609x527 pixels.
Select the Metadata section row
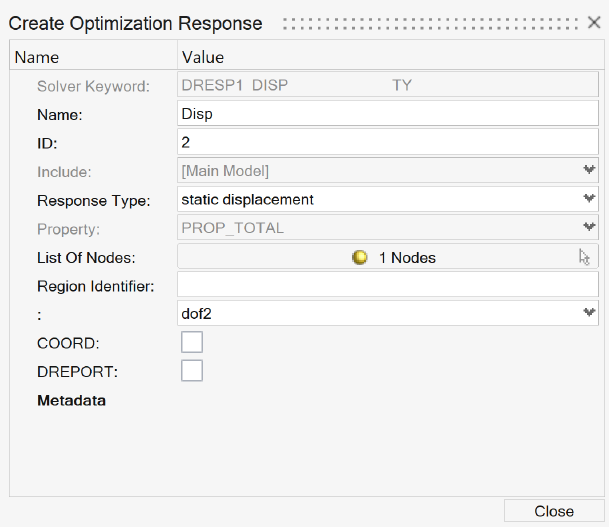click(71, 401)
